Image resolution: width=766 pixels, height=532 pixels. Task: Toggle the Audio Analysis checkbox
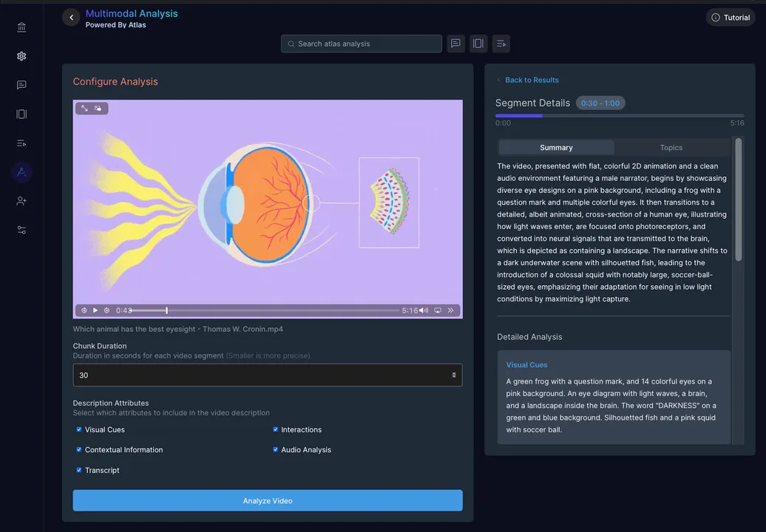click(x=275, y=449)
